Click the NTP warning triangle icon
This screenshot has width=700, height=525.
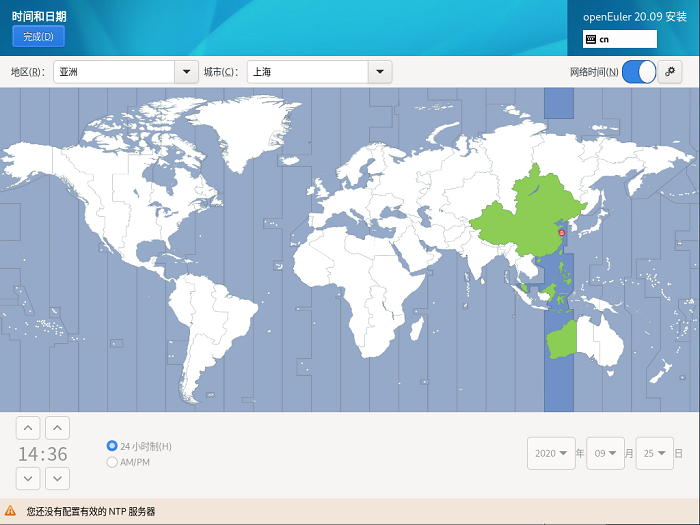(x=11, y=511)
